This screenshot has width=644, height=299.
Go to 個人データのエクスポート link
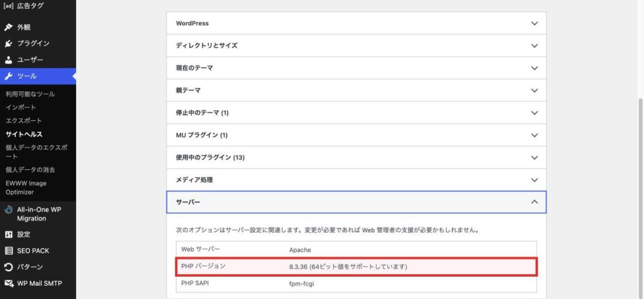click(x=36, y=152)
